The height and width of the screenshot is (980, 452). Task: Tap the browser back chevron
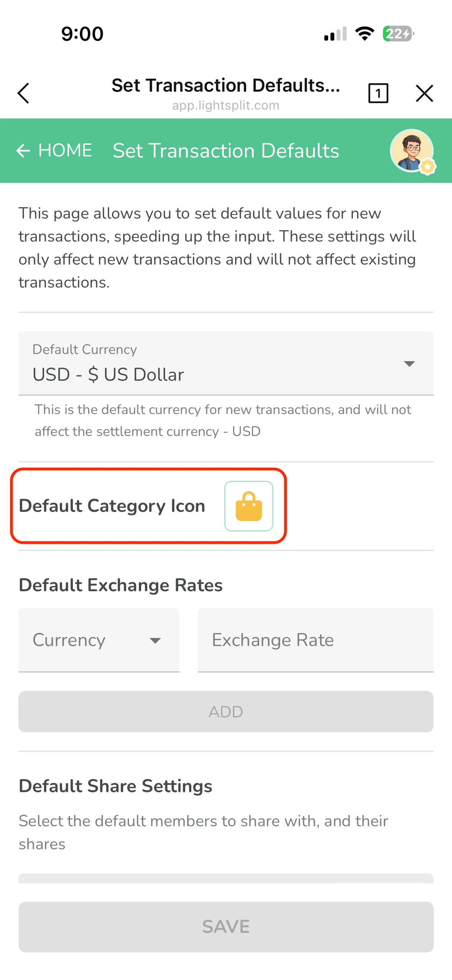click(23, 93)
